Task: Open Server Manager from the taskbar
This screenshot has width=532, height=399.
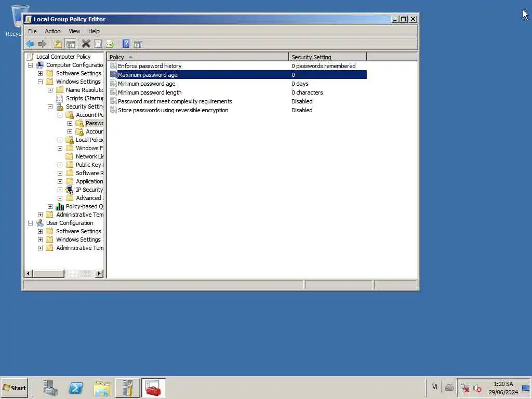Action: click(x=50, y=388)
